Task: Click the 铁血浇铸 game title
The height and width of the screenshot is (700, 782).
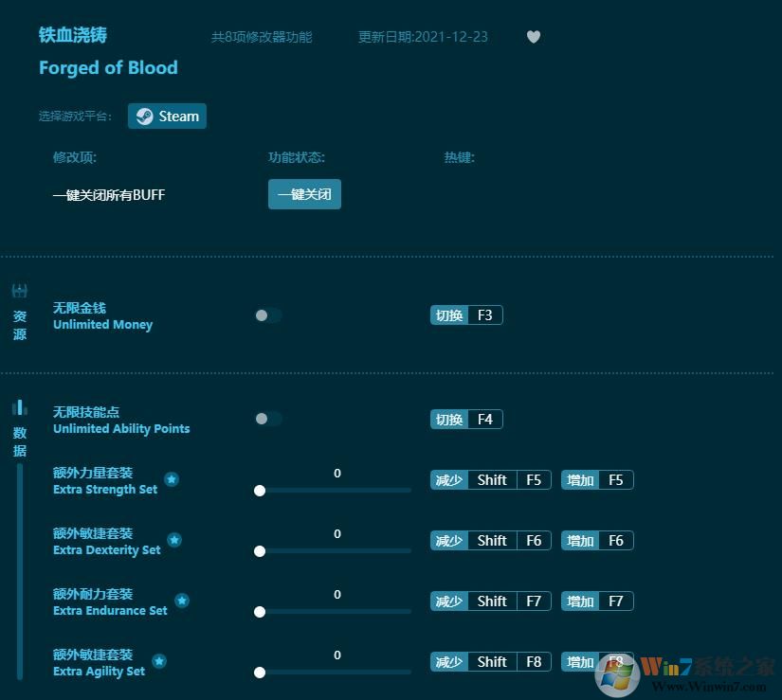Action: (73, 35)
